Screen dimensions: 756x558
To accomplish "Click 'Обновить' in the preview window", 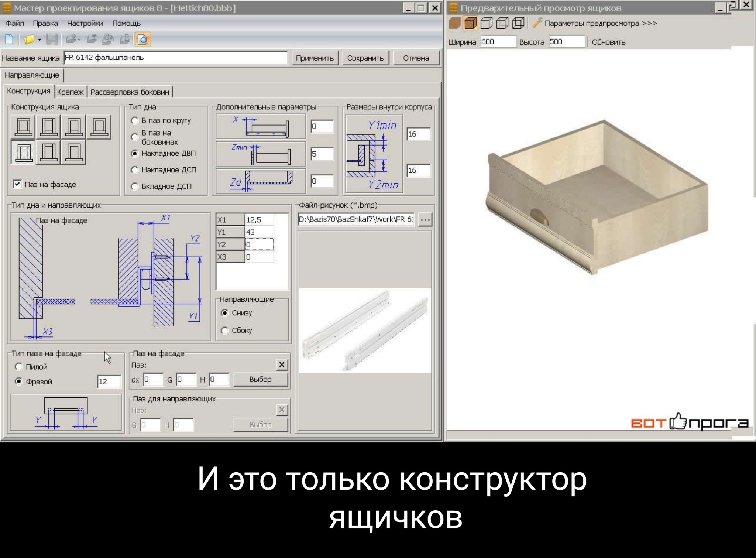I will (609, 42).
